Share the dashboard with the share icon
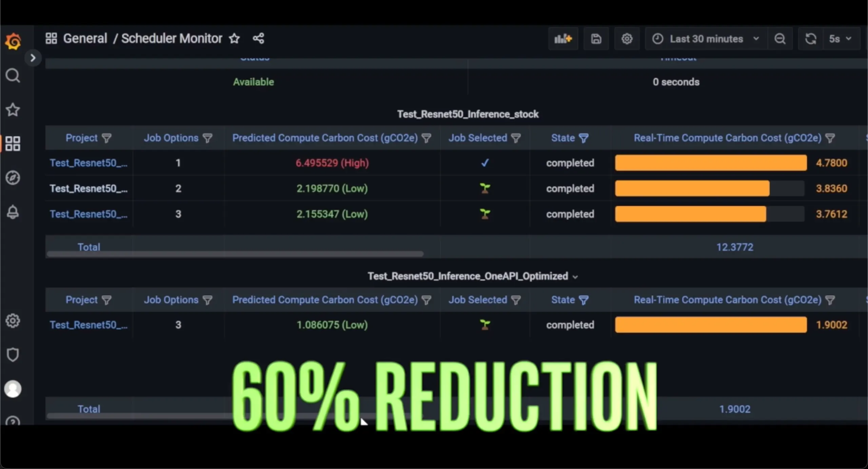This screenshot has width=868, height=469. pyautogui.click(x=258, y=38)
